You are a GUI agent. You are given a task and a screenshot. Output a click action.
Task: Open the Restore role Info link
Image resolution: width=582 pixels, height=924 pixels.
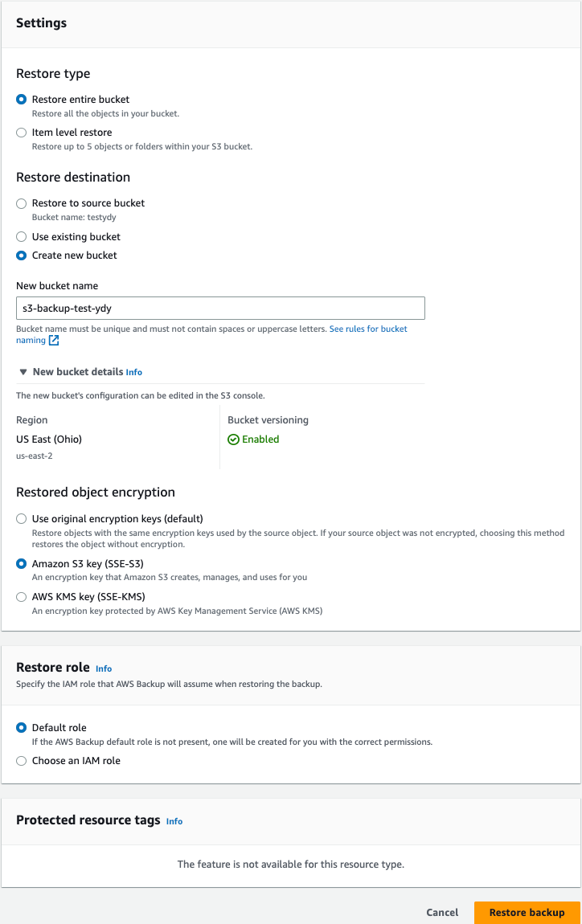pos(104,668)
